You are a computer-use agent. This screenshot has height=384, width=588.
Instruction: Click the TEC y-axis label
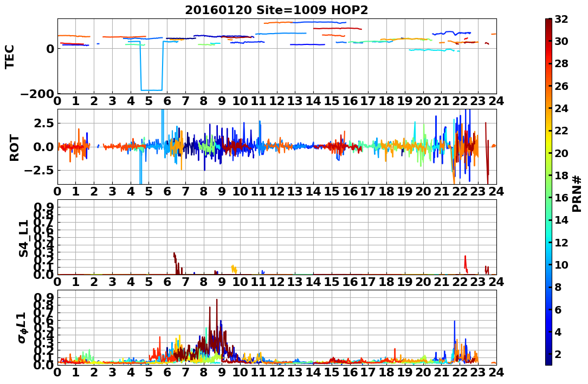[9, 56]
